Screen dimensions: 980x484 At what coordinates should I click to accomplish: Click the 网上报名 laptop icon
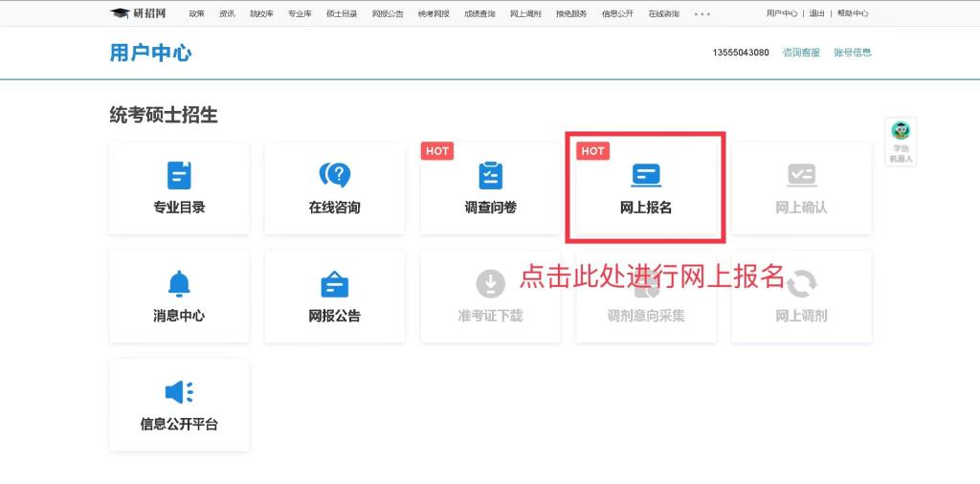[x=646, y=176]
